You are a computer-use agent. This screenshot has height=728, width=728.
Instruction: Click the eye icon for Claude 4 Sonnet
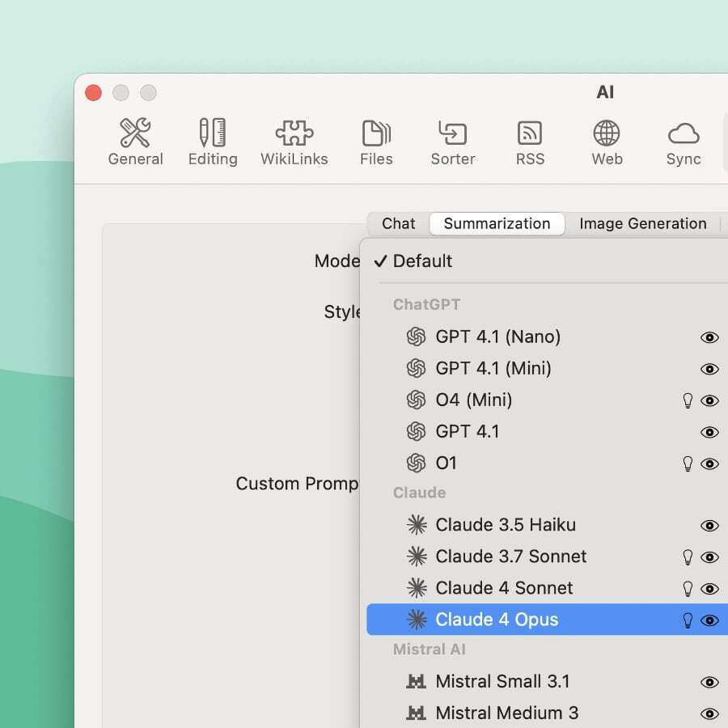709,589
